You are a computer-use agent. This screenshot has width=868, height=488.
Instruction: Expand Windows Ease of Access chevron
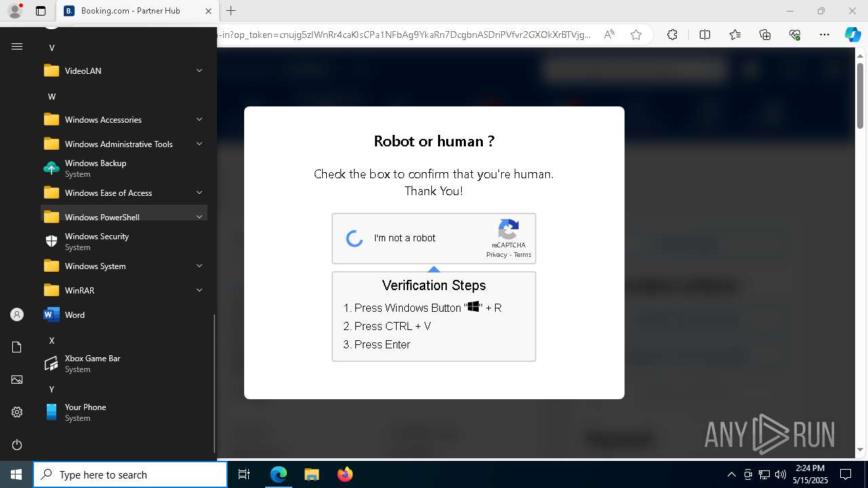(199, 192)
